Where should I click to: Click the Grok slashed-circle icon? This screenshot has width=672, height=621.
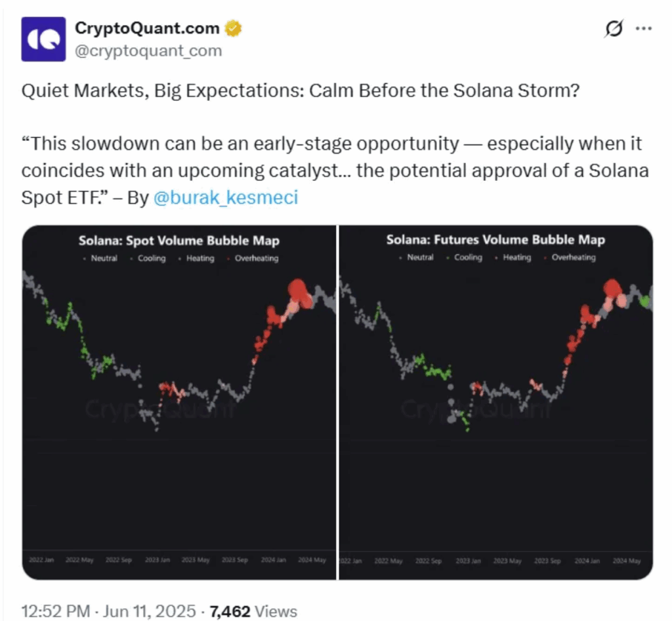[614, 28]
